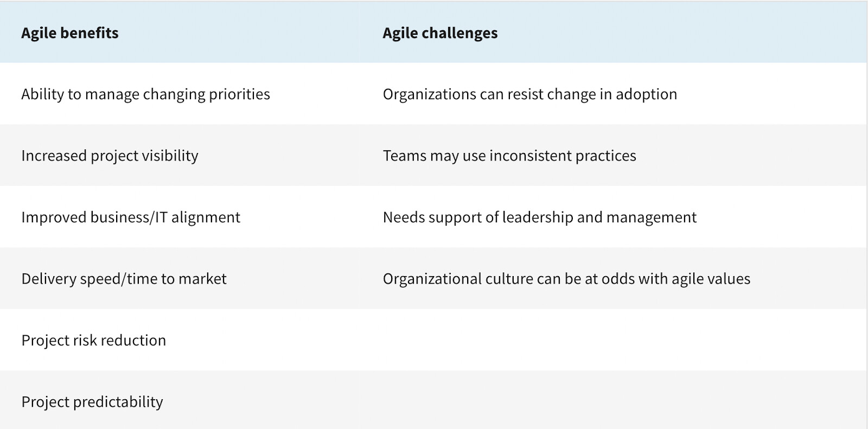
Task: Click the empty challenges cell beside "Project predictability"
Action: click(612, 402)
